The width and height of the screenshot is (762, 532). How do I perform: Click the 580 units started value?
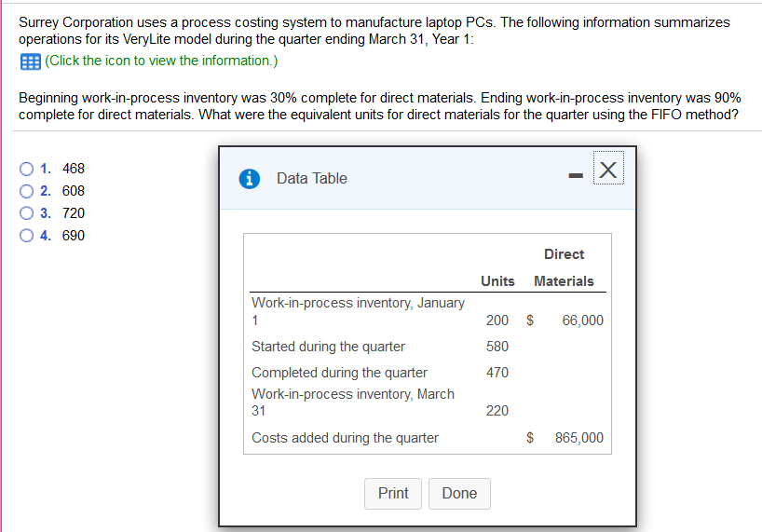[497, 347]
